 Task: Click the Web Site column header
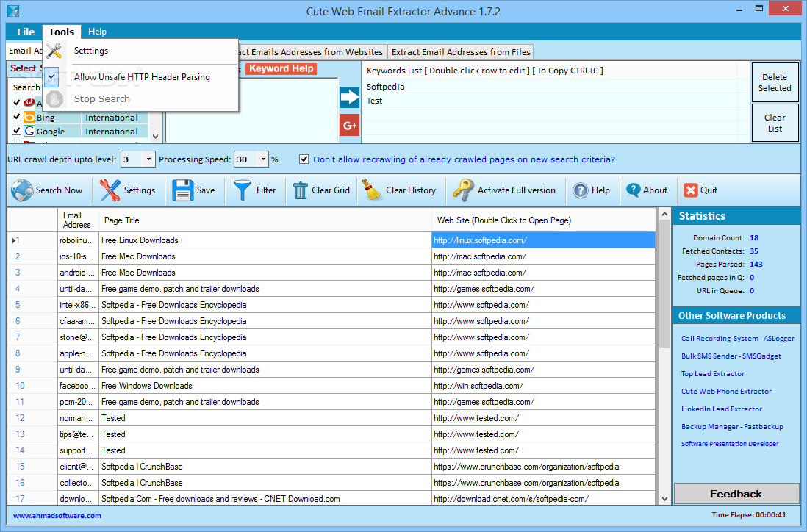(543, 220)
